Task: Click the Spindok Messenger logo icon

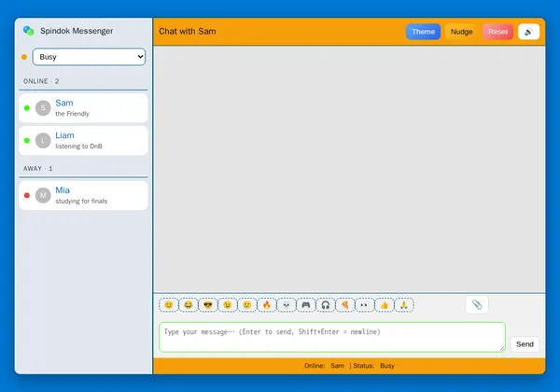Action: 28,31
